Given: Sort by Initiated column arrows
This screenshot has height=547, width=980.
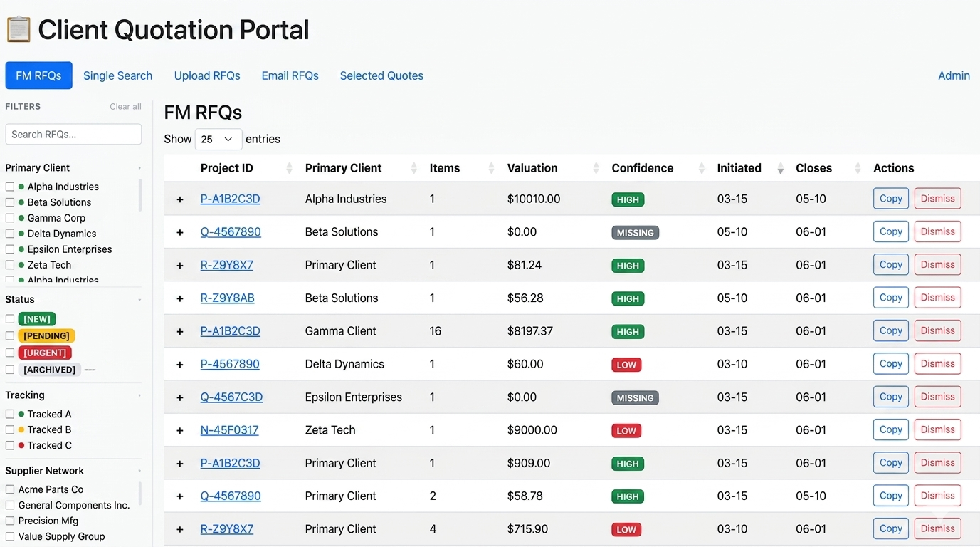Looking at the screenshot, I should (781, 168).
